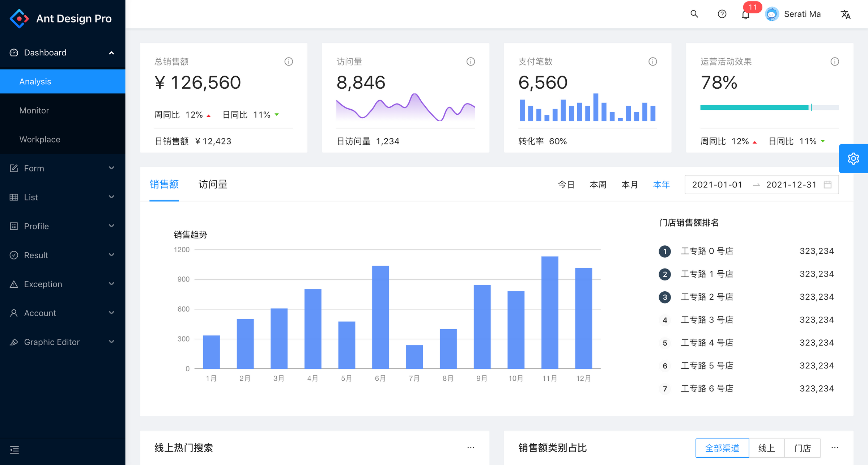The image size is (868, 465).
Task: Open the search icon in the top bar
Action: click(694, 14)
